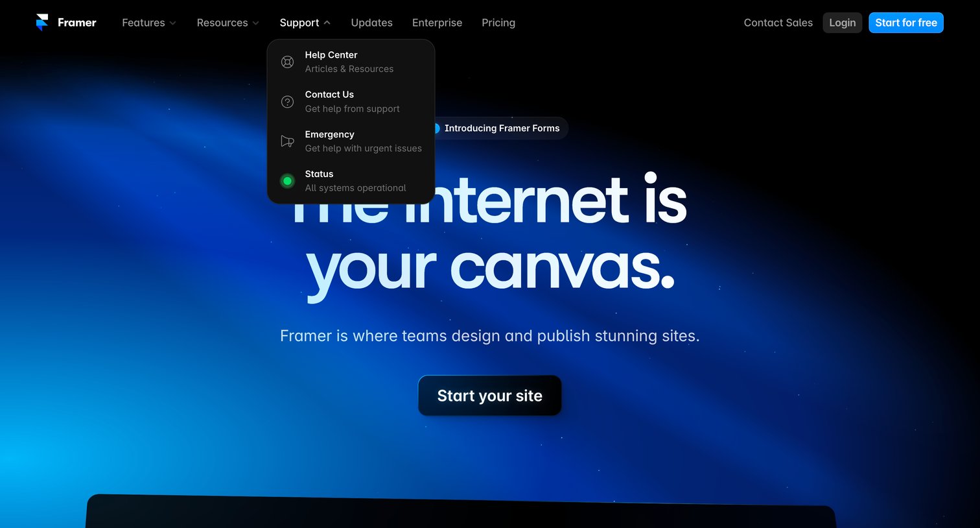Click 'Articles & Resources' subtitle text
This screenshot has height=528, width=980.
349,69
